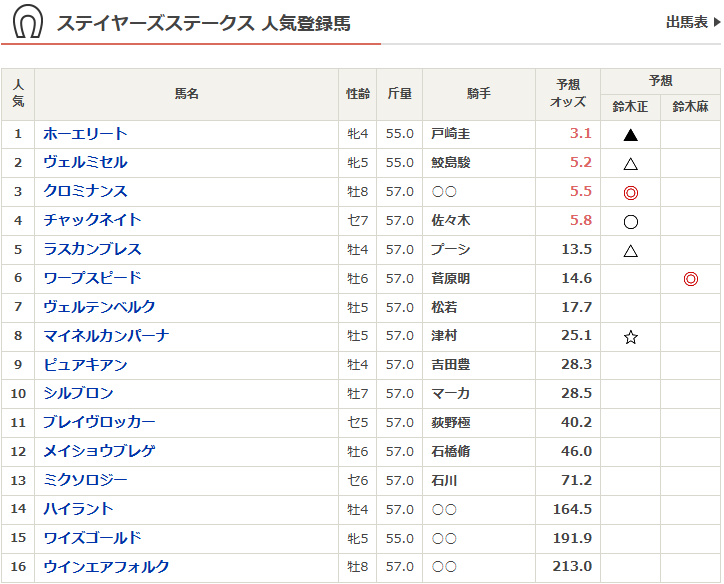Viewport: 724px width, 584px height.
Task: Click the 人気 column header
Action: pyautogui.click(x=18, y=94)
